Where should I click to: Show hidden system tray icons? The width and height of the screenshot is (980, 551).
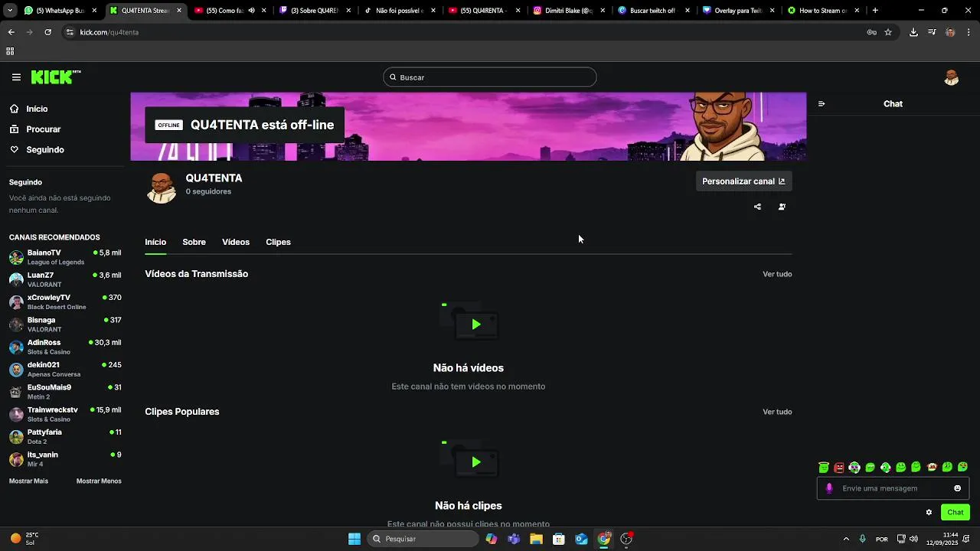pos(846,539)
